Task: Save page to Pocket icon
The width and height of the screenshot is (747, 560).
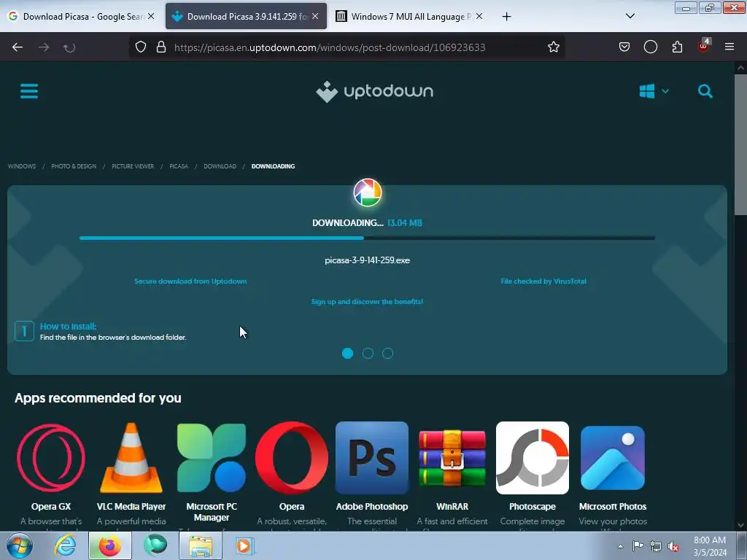Action: coord(624,47)
